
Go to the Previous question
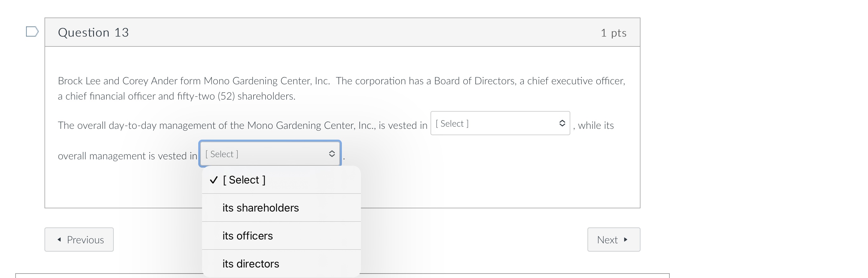(79, 240)
